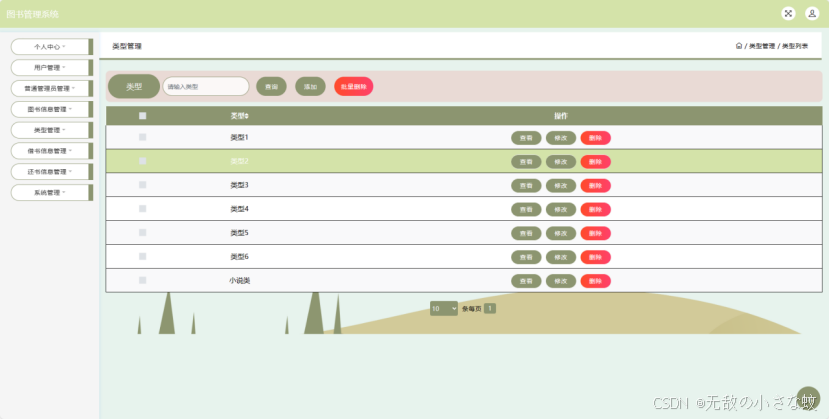This screenshot has width=829, height=419.
Task: Click 删除 for 类型3 row
Action: (x=596, y=185)
